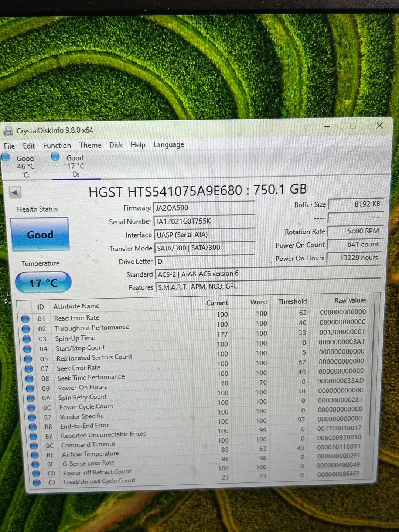Select the D: drive tab
The width and height of the screenshot is (399, 532).
75,166
